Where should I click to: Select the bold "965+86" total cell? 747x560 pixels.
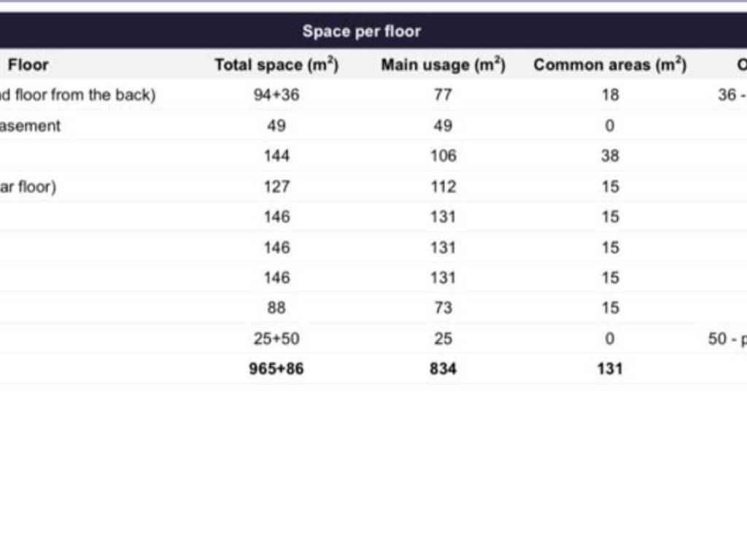click(x=276, y=369)
